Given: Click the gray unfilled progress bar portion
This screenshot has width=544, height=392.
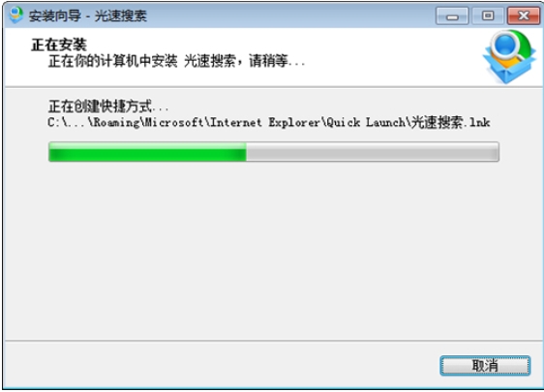Looking at the screenshot, I should (373, 152).
